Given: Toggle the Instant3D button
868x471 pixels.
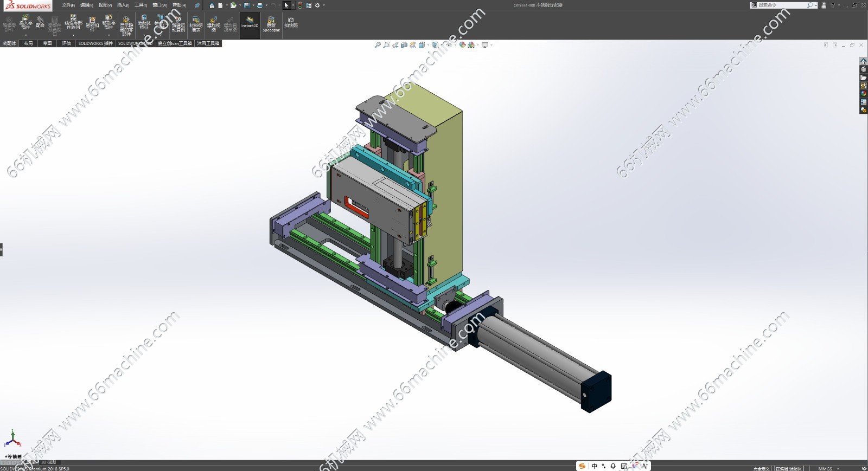Looking at the screenshot, I should pos(250,24).
